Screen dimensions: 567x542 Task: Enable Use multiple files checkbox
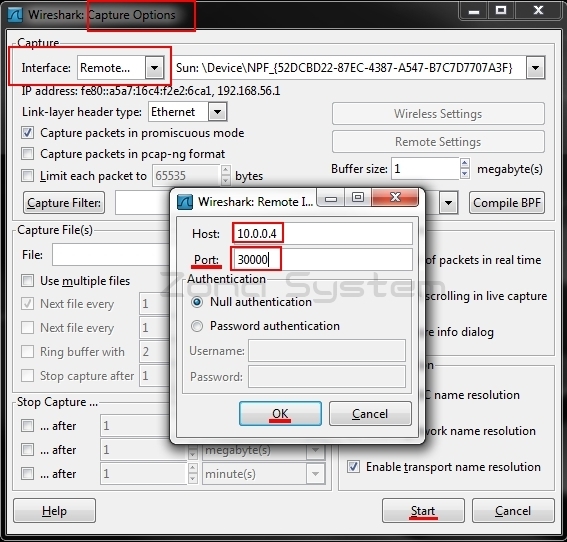(x=27, y=281)
